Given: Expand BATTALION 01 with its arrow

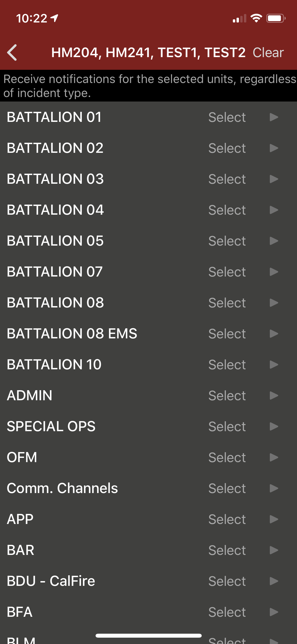Looking at the screenshot, I should (x=274, y=117).
